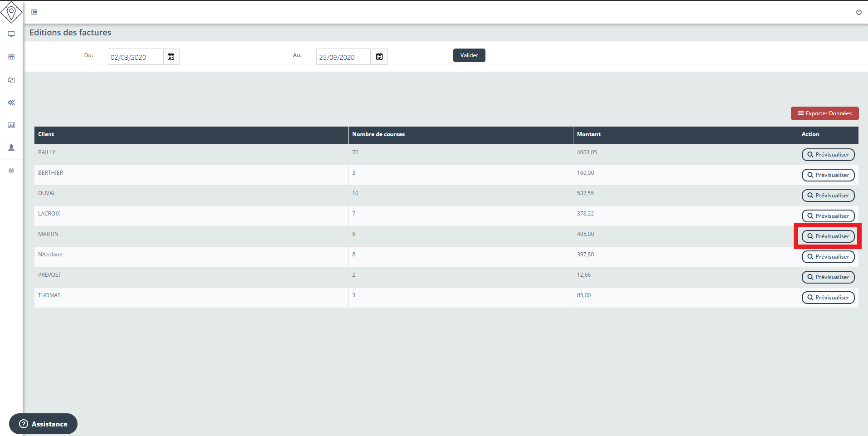Click Exporter Données button
The height and width of the screenshot is (436, 868).
pyautogui.click(x=824, y=113)
